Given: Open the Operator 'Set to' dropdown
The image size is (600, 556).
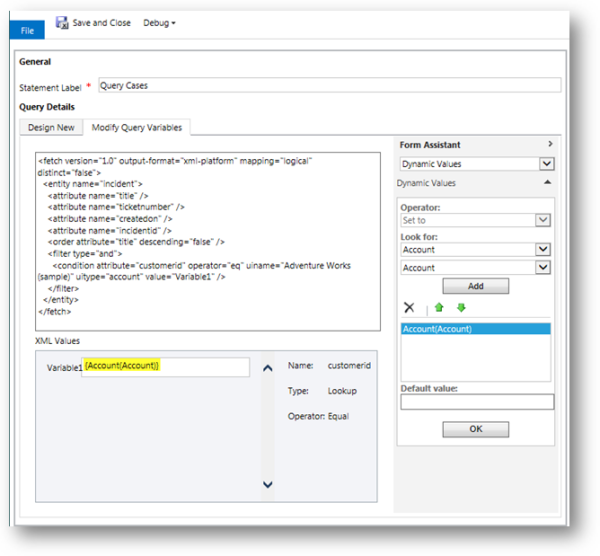Looking at the screenshot, I should pyautogui.click(x=543, y=220).
